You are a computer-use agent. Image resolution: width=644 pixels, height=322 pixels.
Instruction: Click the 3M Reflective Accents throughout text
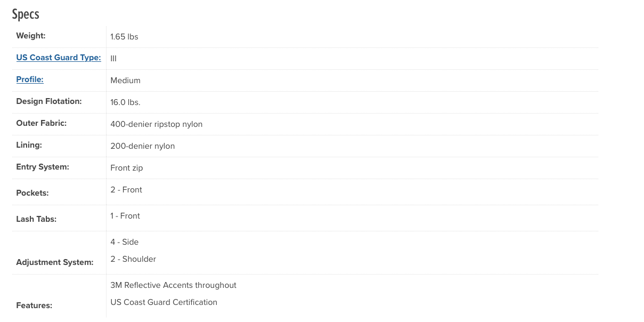pyautogui.click(x=173, y=285)
